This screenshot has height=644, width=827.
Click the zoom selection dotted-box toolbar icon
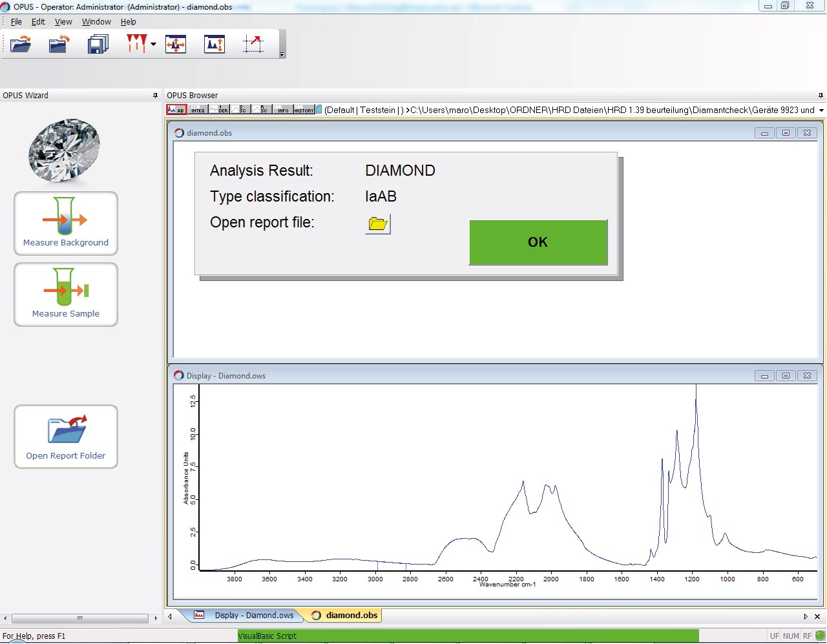pyautogui.click(x=253, y=44)
